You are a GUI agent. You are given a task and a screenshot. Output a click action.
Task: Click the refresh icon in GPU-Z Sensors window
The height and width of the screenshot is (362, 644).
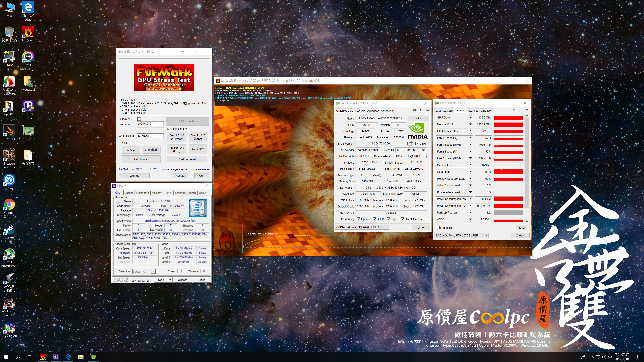tap(521, 110)
